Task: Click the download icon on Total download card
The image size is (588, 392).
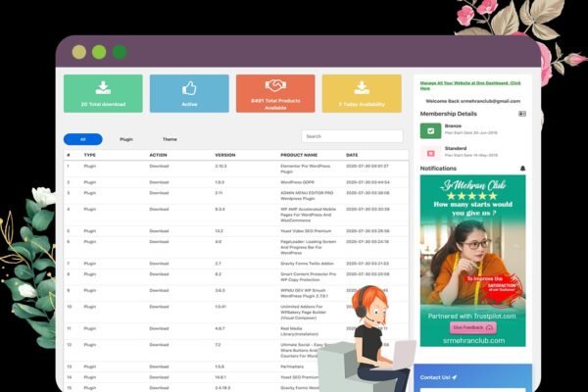Action: 103,87
